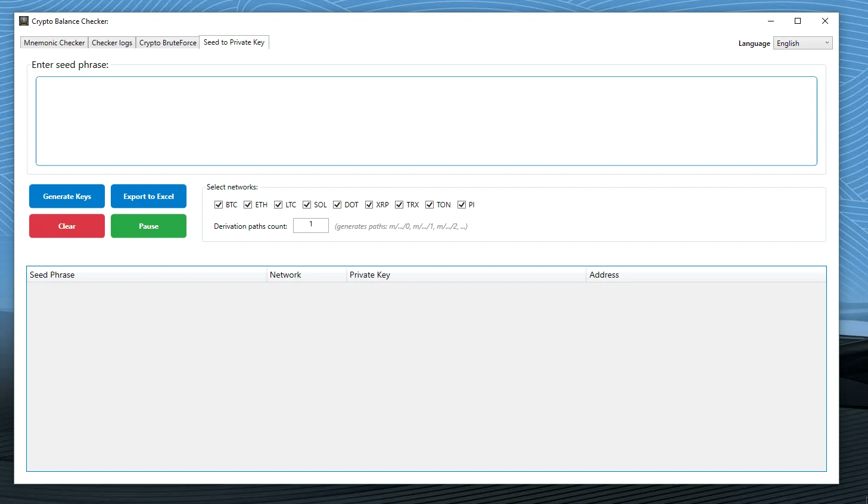This screenshot has height=504, width=868.
Task: Switch to the Mnemonic Checker tab
Action: tap(54, 43)
